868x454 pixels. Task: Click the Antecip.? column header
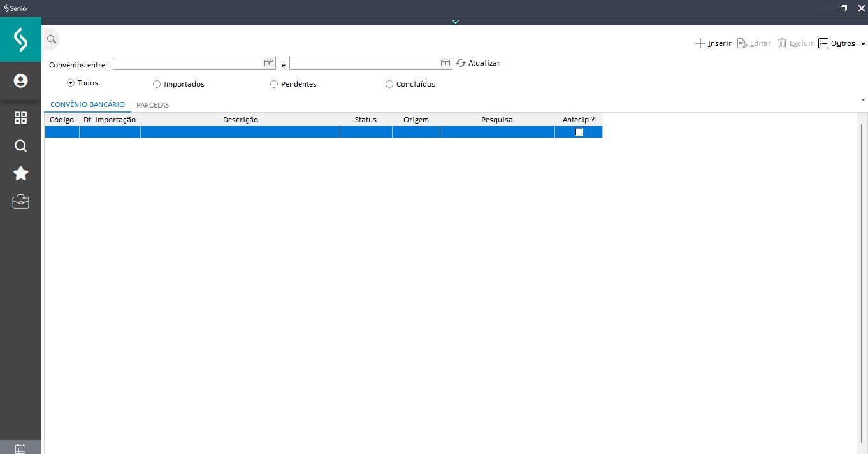pos(579,120)
